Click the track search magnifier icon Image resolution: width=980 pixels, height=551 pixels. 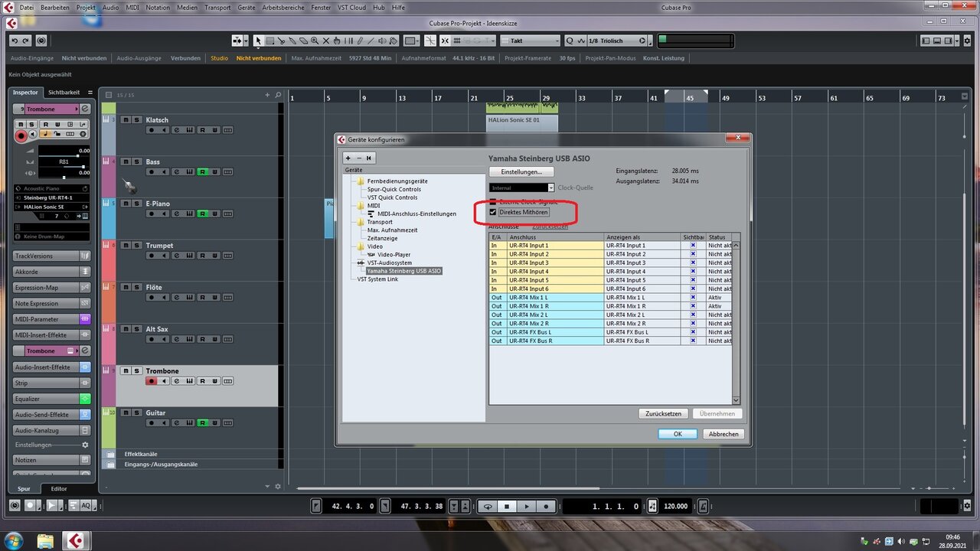[277, 95]
